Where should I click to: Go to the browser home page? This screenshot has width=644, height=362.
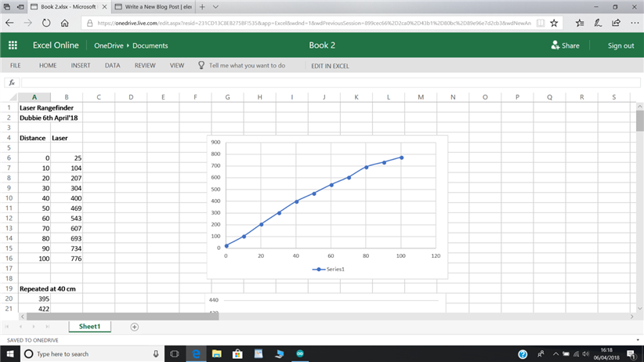pos(64,23)
